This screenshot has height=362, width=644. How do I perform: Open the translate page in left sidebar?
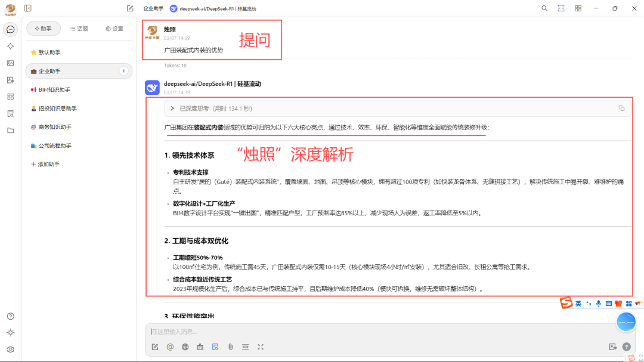pos(11,80)
